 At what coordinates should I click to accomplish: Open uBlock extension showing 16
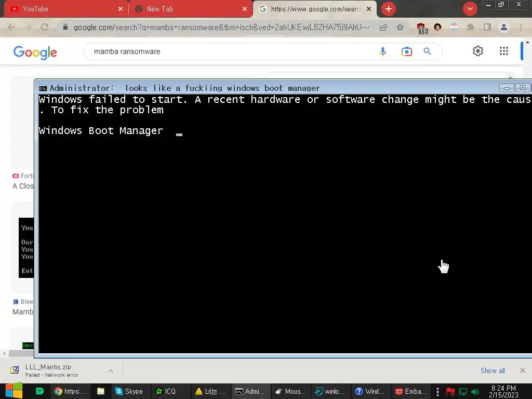(x=422, y=28)
